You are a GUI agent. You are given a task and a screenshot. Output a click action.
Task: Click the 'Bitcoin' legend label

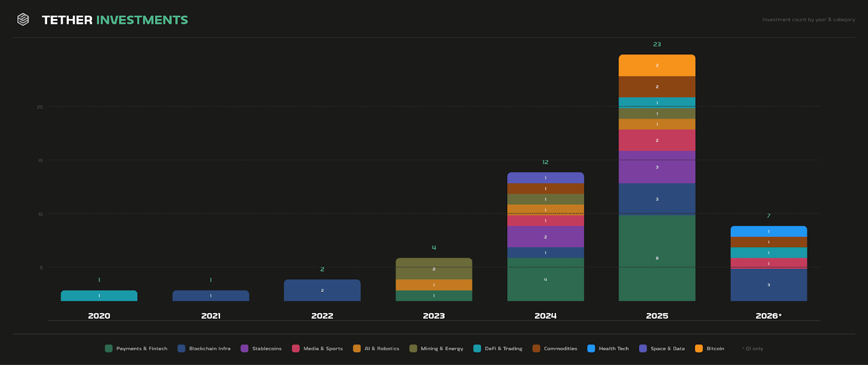coord(715,349)
